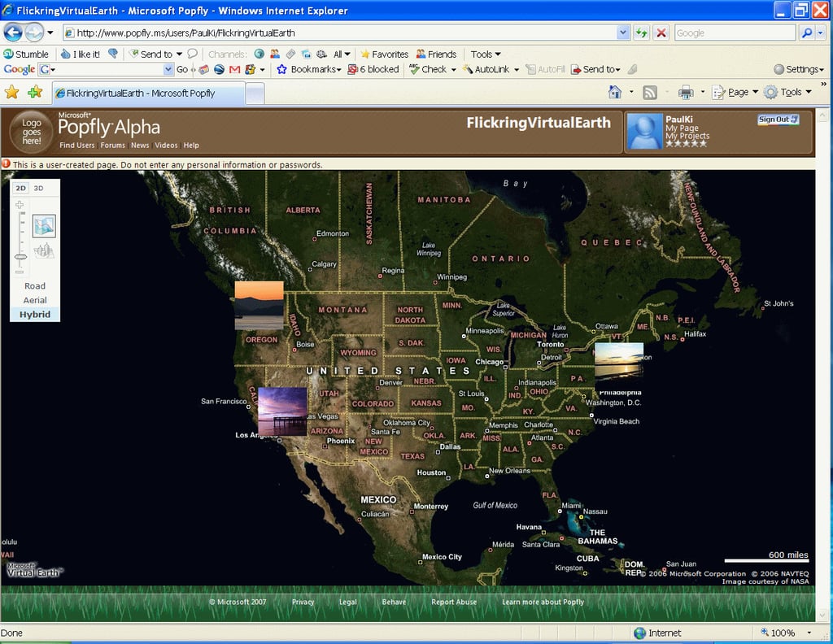The width and height of the screenshot is (833, 644).
Task: Click the Privacy footer link
Action: (303, 602)
